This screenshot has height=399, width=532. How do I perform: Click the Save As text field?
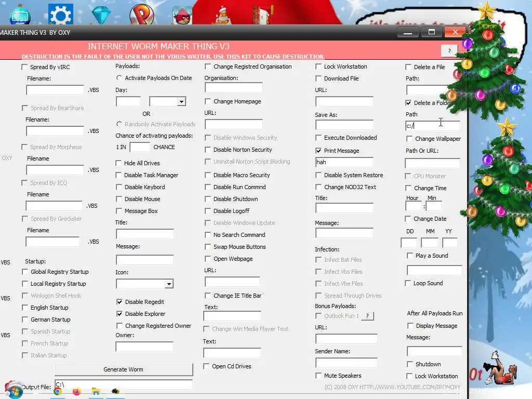coord(344,125)
